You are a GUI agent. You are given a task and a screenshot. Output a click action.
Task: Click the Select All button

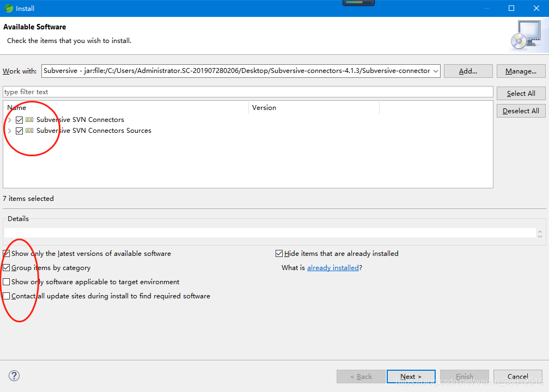[x=521, y=94]
